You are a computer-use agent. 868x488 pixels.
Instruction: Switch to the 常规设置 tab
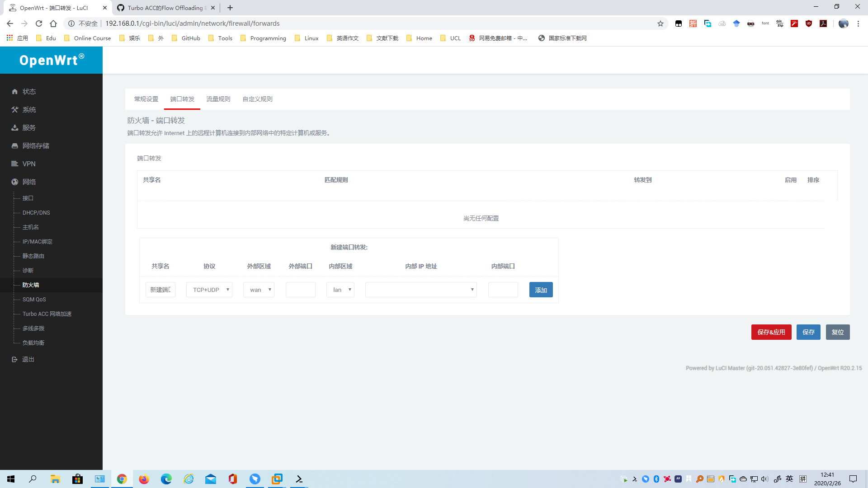146,99
